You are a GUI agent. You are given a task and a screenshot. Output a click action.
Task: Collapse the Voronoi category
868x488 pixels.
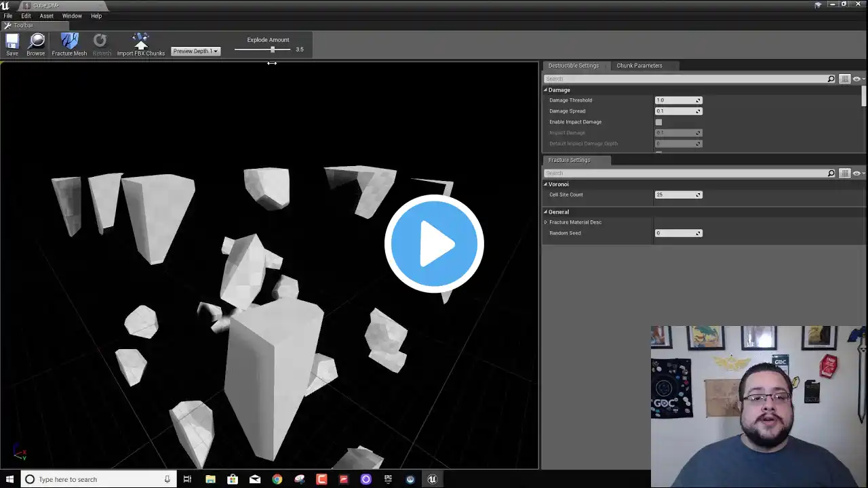point(546,184)
